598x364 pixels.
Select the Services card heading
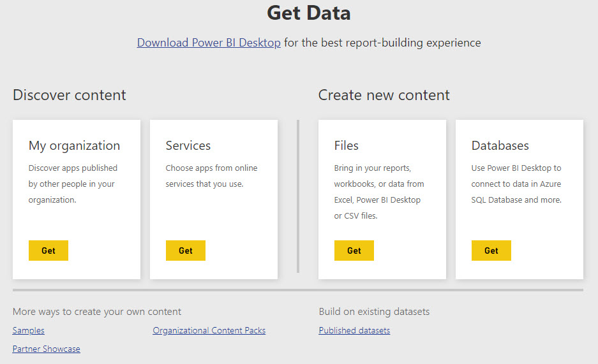[x=188, y=145]
